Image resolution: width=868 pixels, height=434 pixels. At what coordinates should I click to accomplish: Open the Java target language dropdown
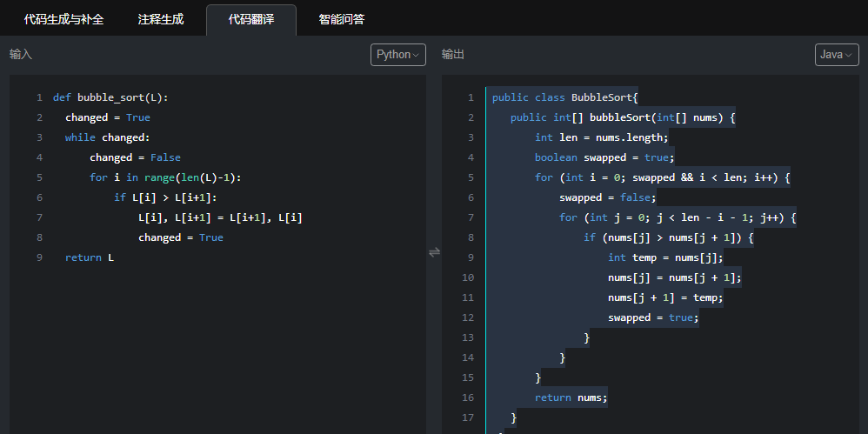tap(836, 55)
